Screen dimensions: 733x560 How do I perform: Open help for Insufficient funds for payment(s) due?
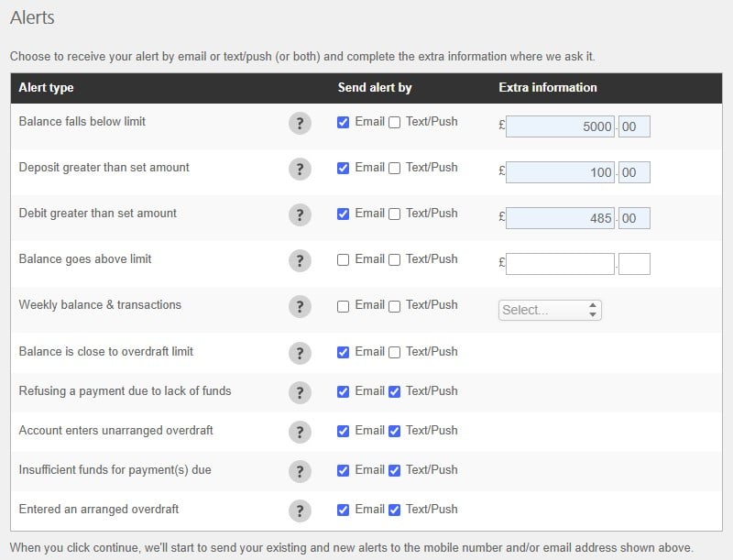click(x=300, y=472)
